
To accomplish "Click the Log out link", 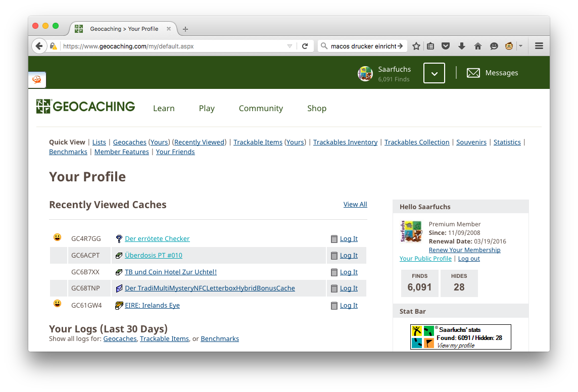I will point(469,259).
